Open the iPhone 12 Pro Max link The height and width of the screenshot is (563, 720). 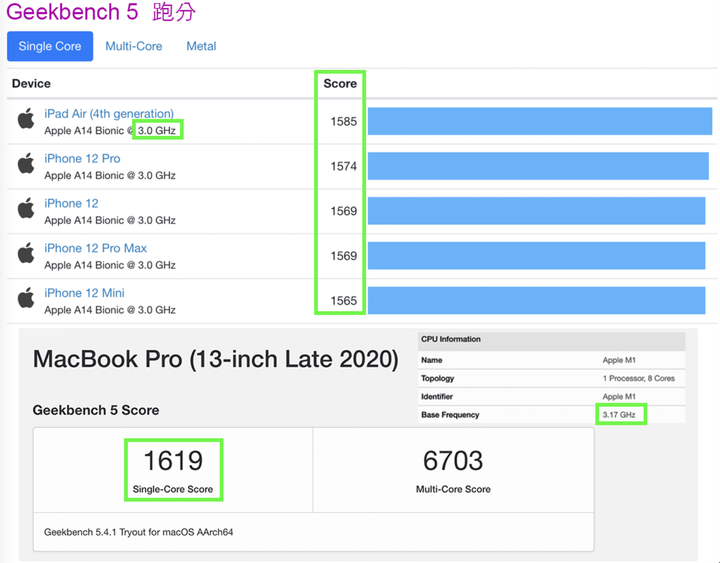coord(96,248)
